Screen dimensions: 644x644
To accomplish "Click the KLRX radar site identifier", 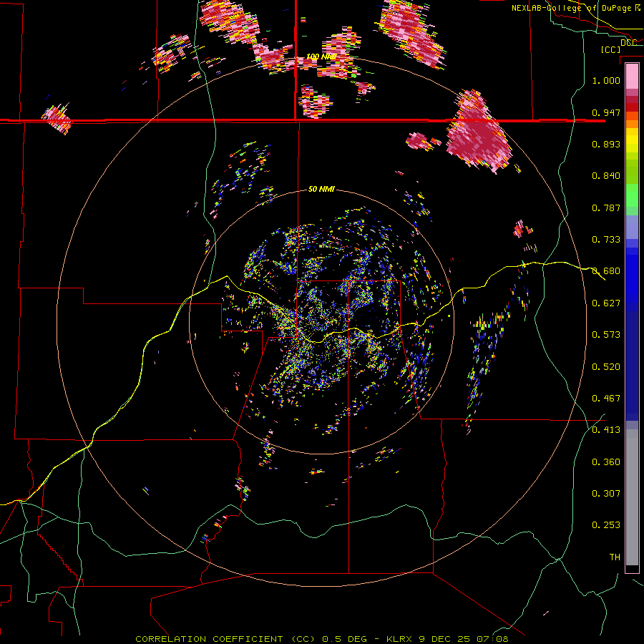I will pyautogui.click(x=399, y=639).
